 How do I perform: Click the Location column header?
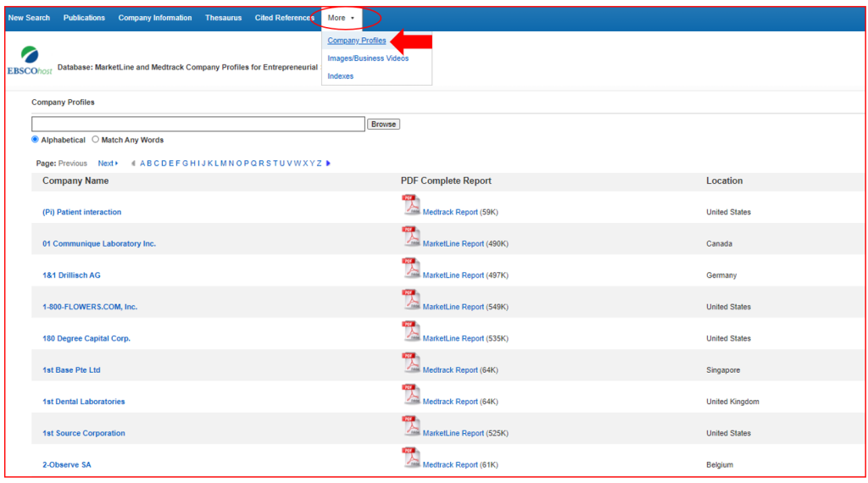pyautogui.click(x=724, y=181)
